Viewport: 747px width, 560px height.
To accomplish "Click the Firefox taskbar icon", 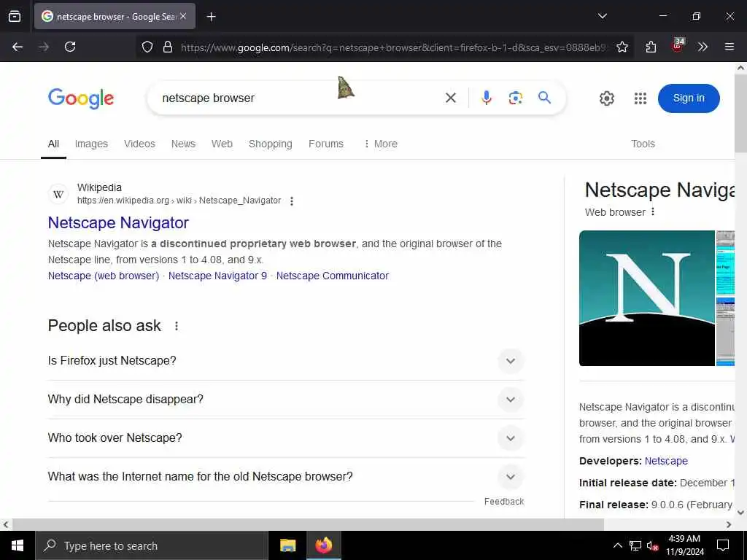I will [323, 545].
